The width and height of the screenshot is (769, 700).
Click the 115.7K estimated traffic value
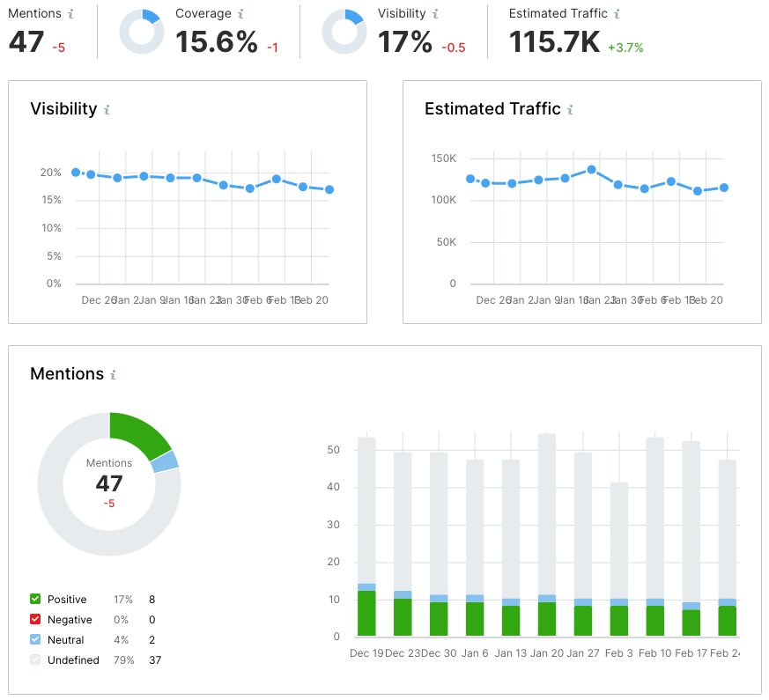554,41
